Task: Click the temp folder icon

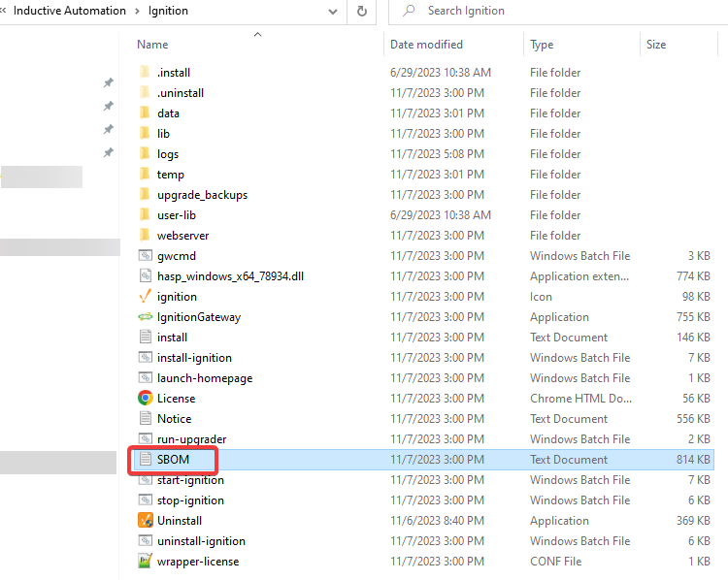Action: tap(145, 174)
